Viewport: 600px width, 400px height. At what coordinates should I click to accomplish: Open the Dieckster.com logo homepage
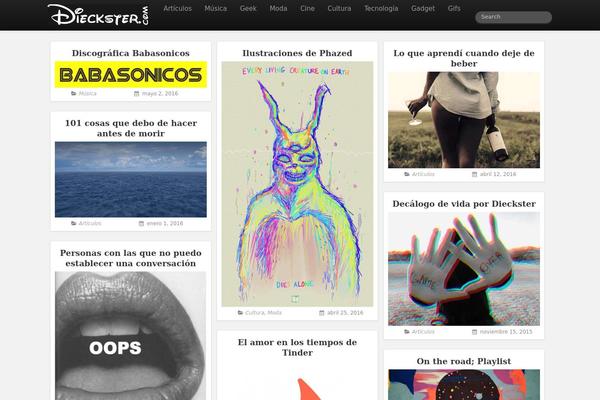point(98,15)
